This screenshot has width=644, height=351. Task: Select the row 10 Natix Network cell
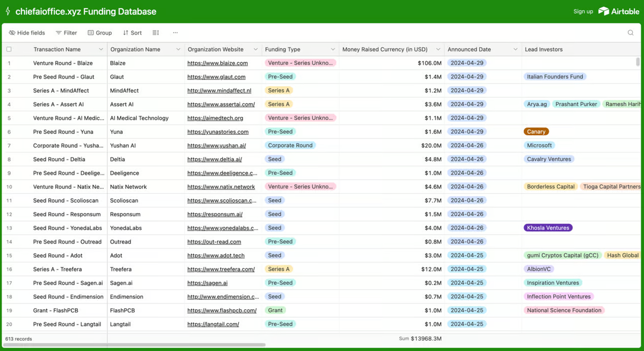tap(145, 187)
